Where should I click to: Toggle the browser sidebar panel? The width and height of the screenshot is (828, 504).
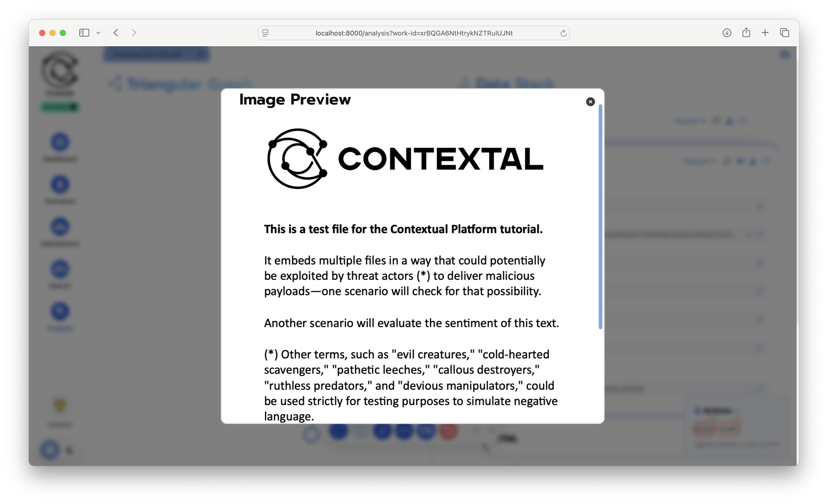pyautogui.click(x=84, y=33)
